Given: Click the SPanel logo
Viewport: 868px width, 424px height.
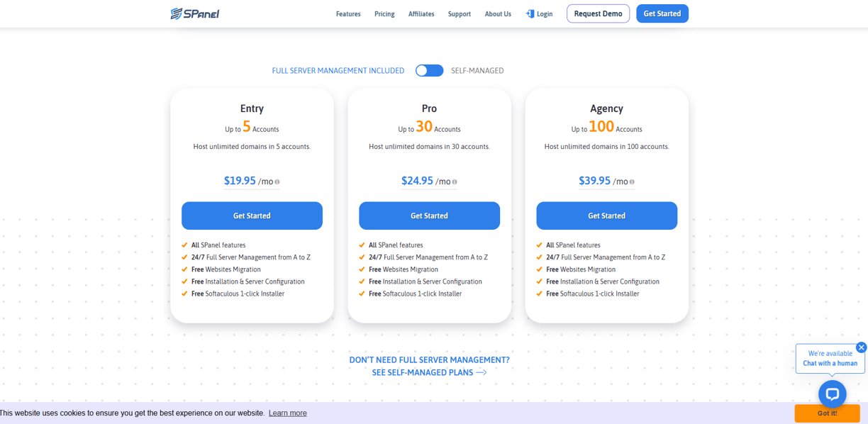Looking at the screenshot, I should [x=195, y=13].
